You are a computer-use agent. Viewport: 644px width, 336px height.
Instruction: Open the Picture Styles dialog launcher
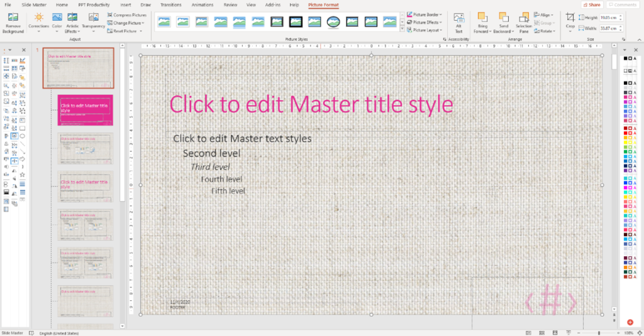(x=445, y=40)
